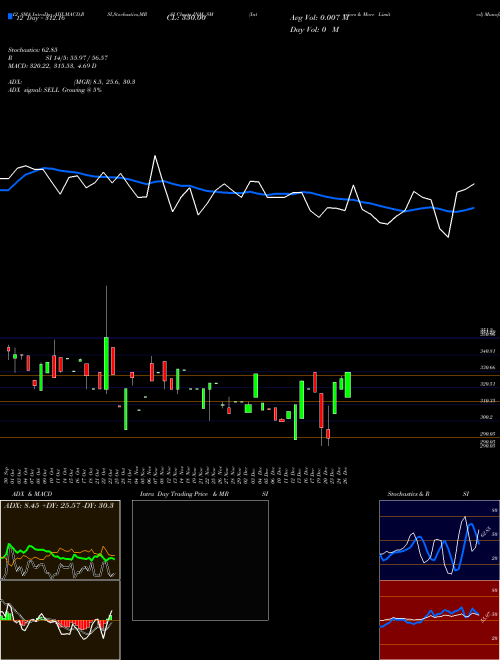The image size is (500, 660).
Task: Click the '(MGR) 8.5, 25.6, 30.3' ADX values
Action: 104,82
